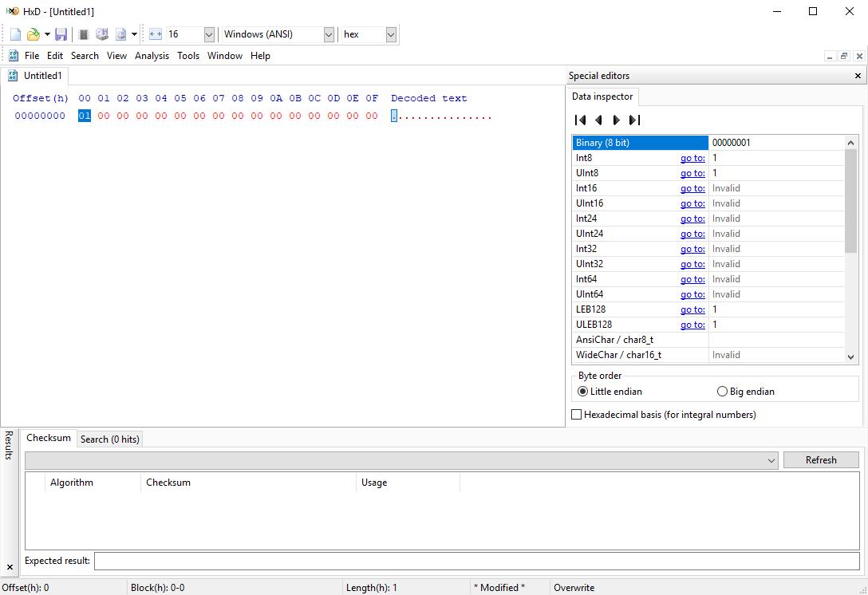Image resolution: width=868 pixels, height=595 pixels.
Task: Expand the bytes per row dropdown
Action: click(209, 34)
